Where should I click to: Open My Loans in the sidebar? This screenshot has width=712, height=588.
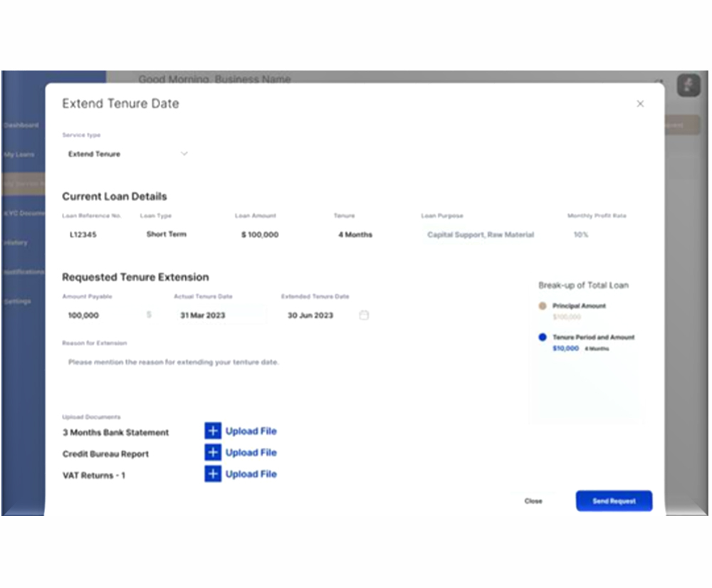(x=19, y=154)
